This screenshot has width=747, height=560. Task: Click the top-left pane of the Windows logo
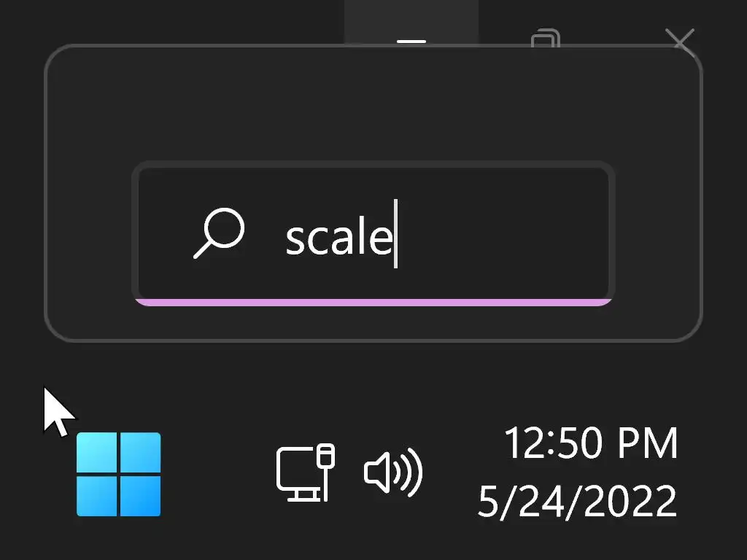pyautogui.click(x=96, y=452)
